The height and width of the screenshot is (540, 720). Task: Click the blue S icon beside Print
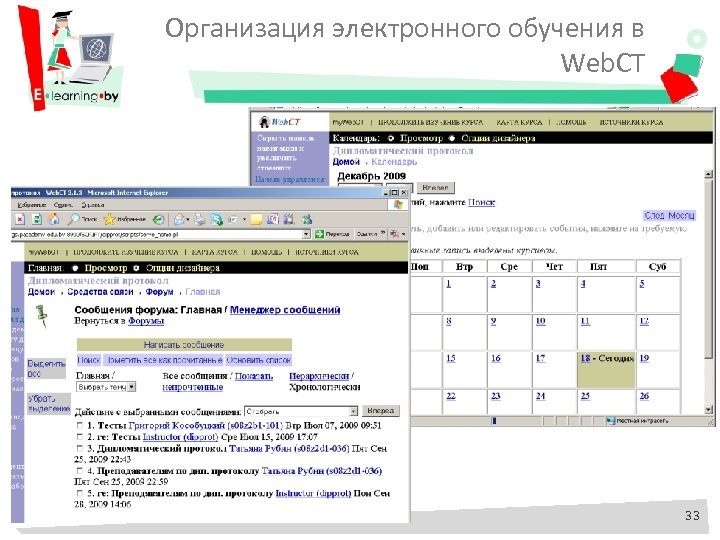pyautogui.click(x=216, y=219)
